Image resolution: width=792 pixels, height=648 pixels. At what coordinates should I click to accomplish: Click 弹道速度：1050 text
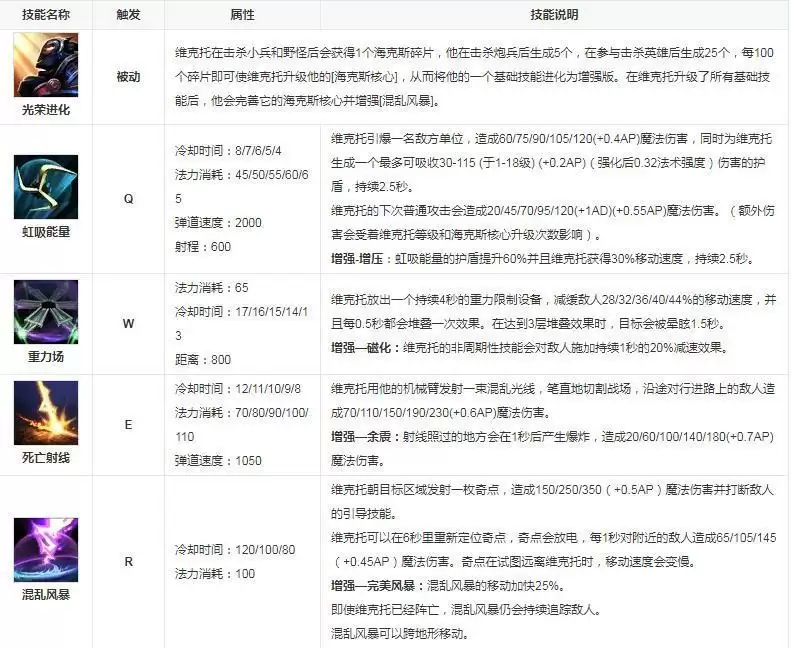pos(218,460)
